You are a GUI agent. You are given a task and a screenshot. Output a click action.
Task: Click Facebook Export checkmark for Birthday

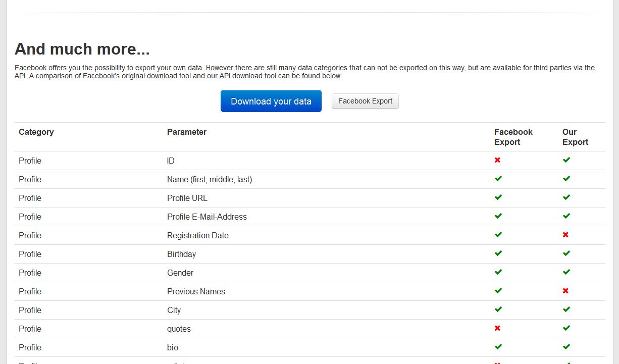coord(498,253)
